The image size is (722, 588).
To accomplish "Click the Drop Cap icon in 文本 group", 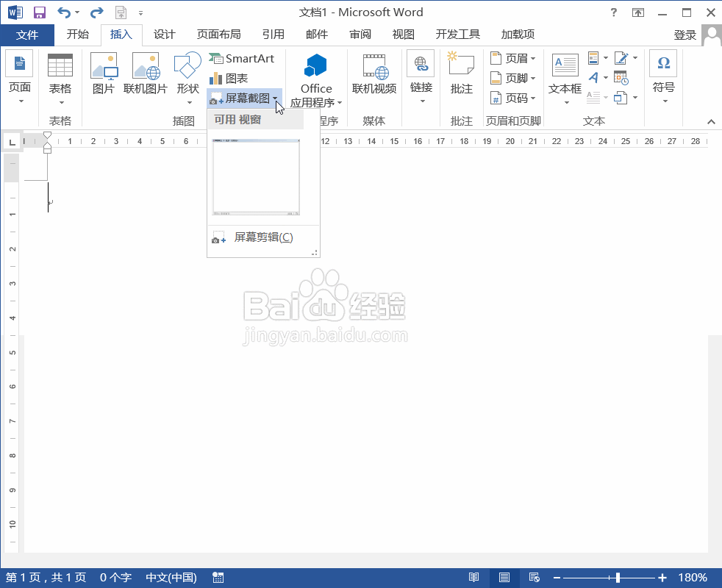I will [593, 98].
